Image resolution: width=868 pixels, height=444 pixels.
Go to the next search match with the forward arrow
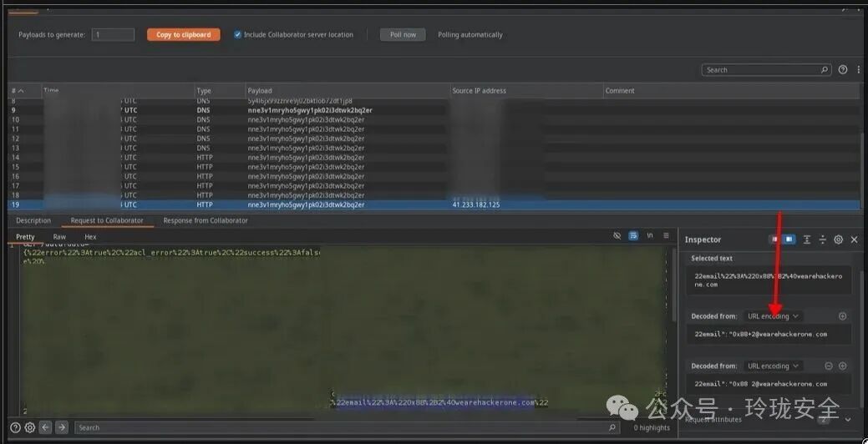point(62,427)
